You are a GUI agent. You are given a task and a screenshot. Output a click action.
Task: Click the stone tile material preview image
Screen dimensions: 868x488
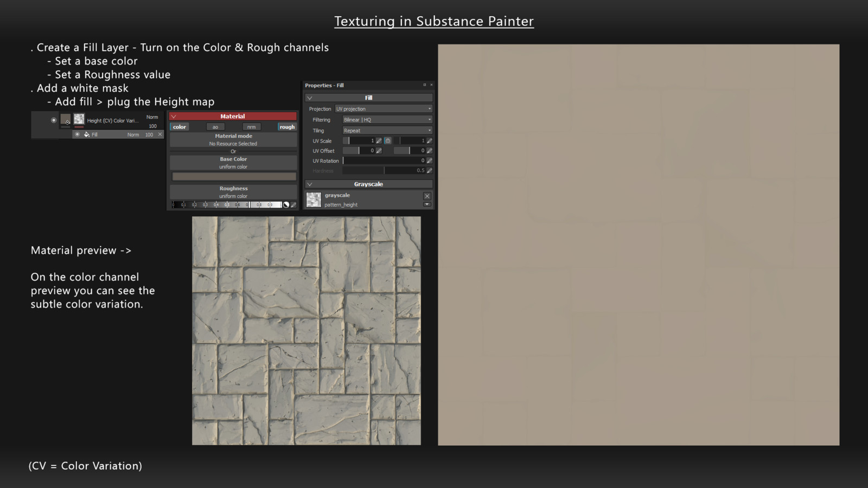pyautogui.click(x=307, y=331)
